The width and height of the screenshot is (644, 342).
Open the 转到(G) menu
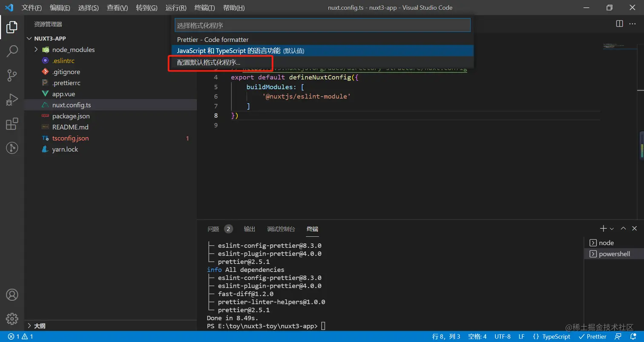point(147,8)
